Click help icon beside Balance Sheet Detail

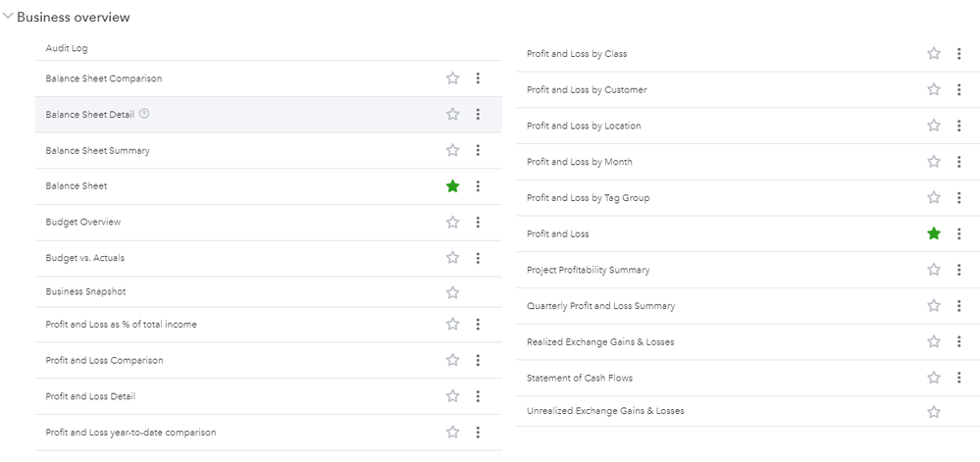click(x=144, y=114)
